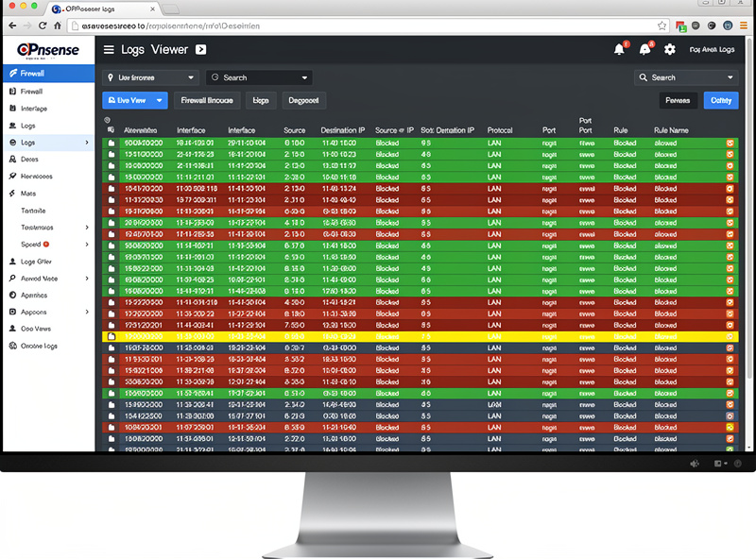The image size is (756, 559).
Task: Sort by the Rule Name column header
Action: click(x=671, y=130)
